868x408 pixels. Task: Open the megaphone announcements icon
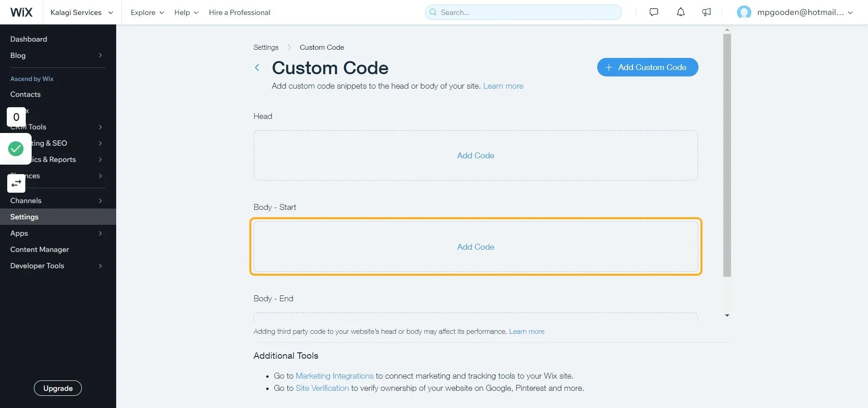pos(707,12)
